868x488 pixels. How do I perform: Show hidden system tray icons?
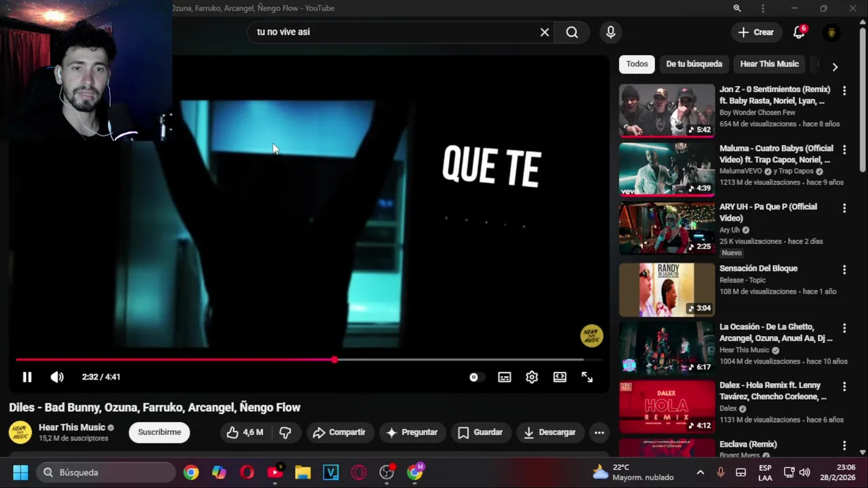point(701,472)
